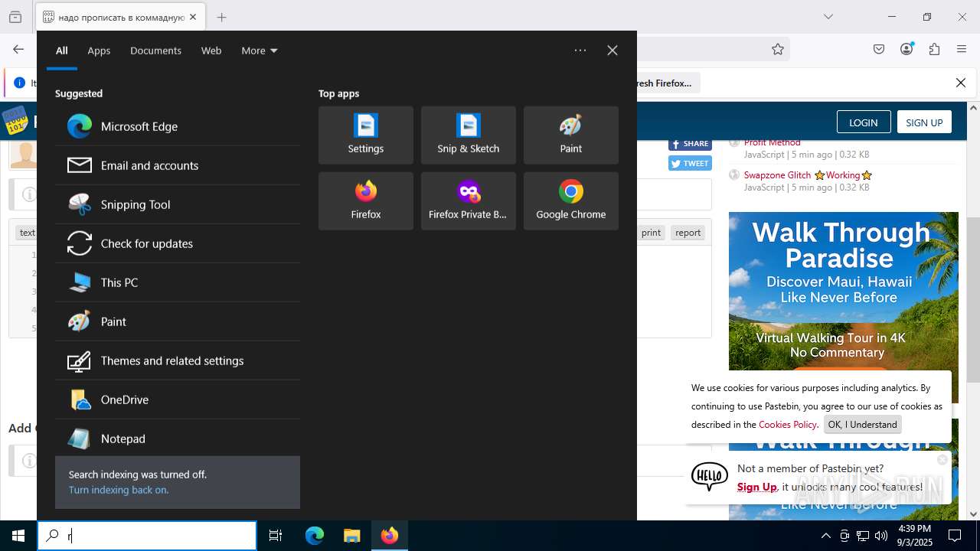Click the report button on paste

(688, 233)
